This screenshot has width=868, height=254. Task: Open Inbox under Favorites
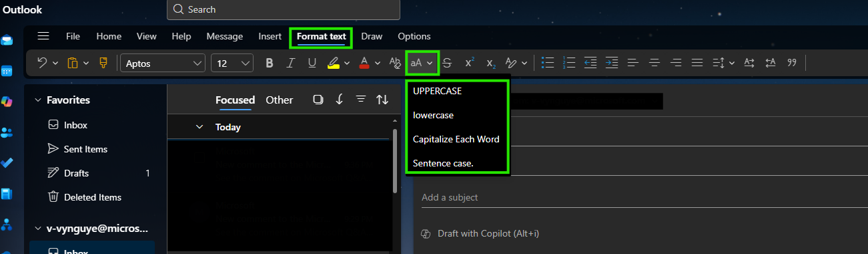[x=75, y=125]
